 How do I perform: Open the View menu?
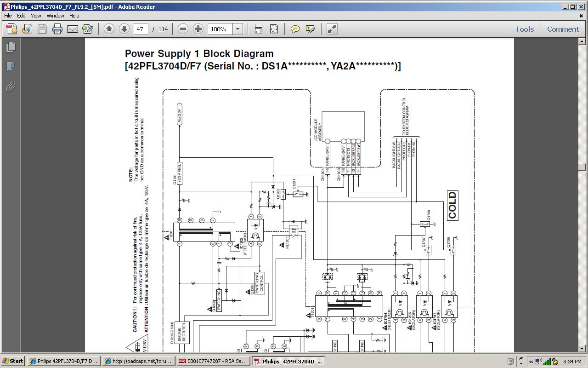click(x=36, y=16)
